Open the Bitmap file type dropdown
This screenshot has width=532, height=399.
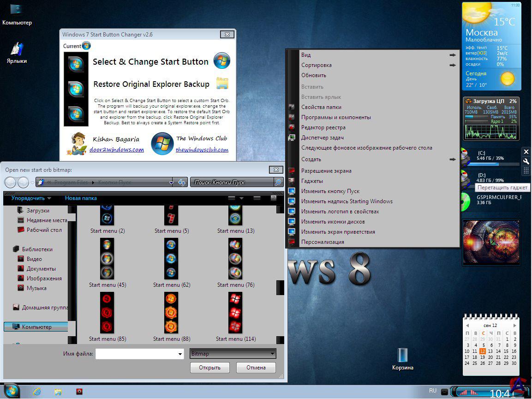[233, 353]
